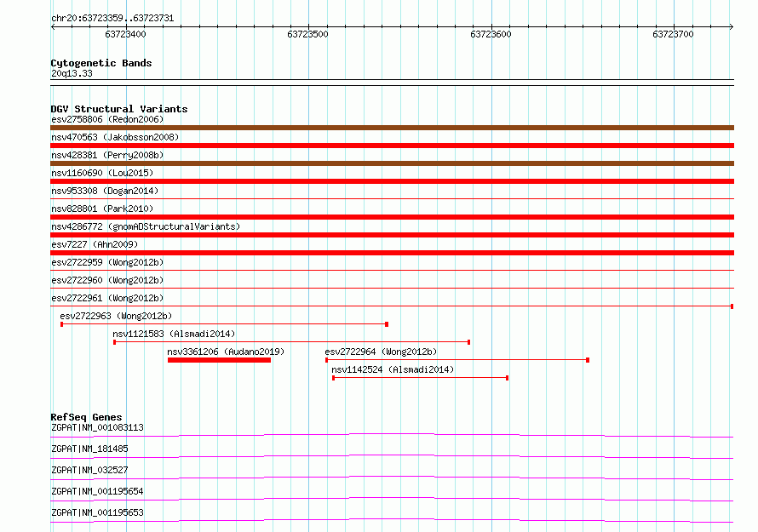Screen dimensions: 758x532
Task: Click the red bar under nsv4286772
Action: (x=392, y=235)
